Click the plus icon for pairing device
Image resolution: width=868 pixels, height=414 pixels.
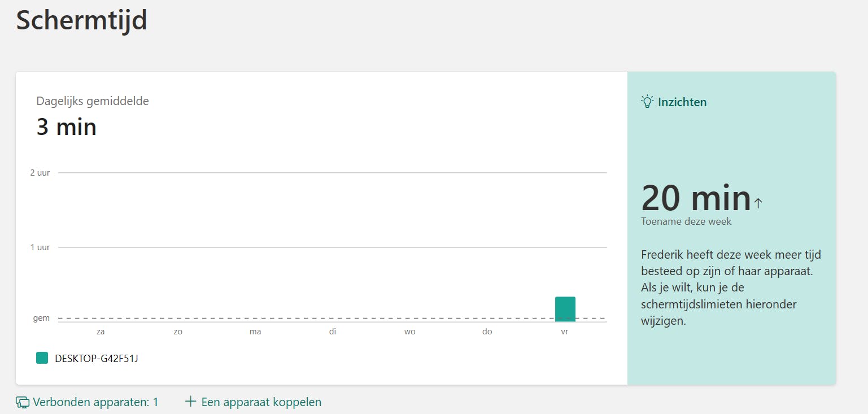click(191, 402)
